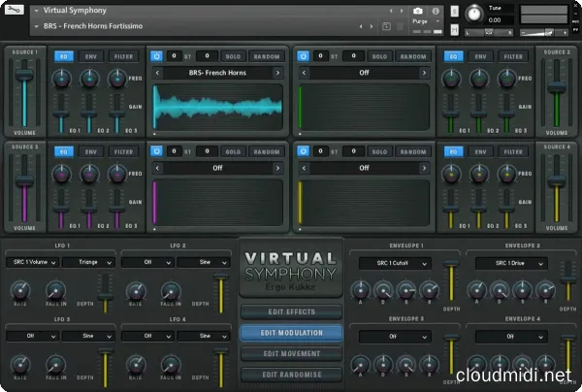Open LFO 2 target dropdown set to Off
The image size is (582, 392).
click(147, 262)
